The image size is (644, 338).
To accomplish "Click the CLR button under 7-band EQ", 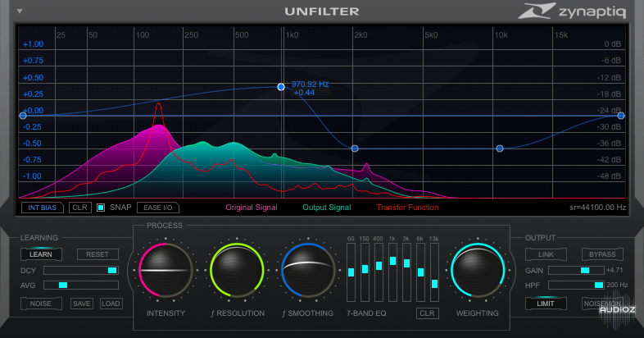I will click(427, 313).
